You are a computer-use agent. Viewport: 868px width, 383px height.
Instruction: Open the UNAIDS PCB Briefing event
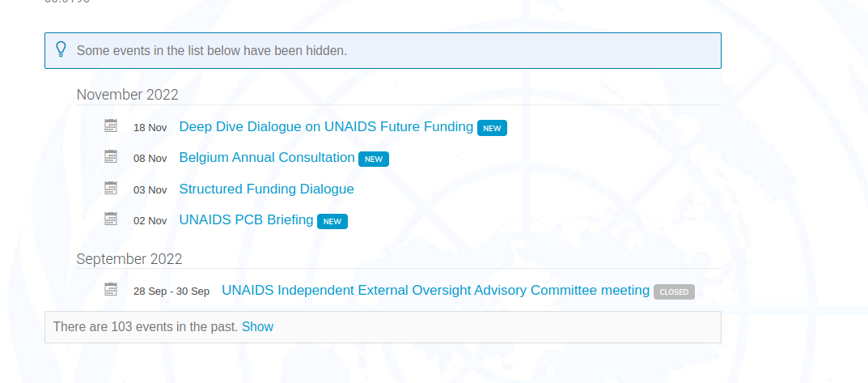tap(247, 220)
